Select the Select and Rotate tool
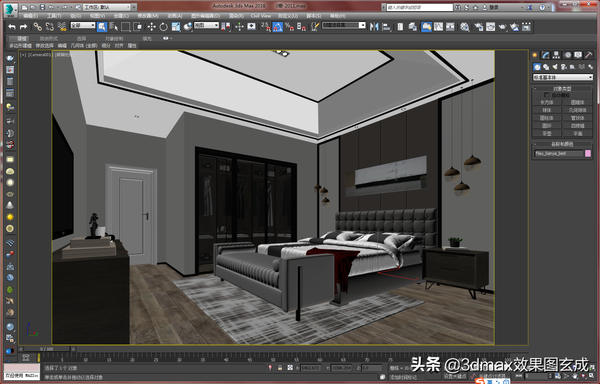The width and height of the screenshot is (600, 384). pyautogui.click(x=163, y=26)
